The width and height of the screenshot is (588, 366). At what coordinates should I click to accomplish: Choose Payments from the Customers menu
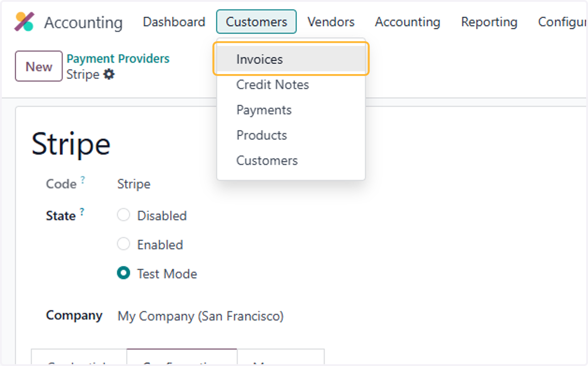click(x=291, y=110)
